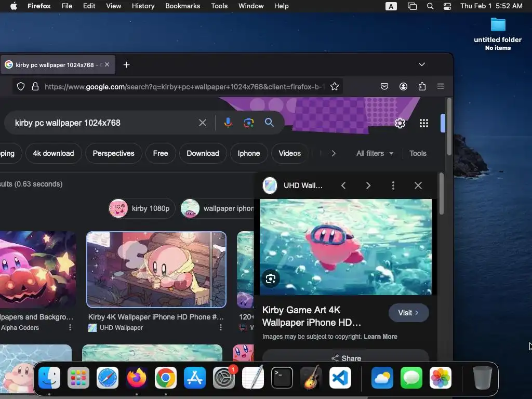532x399 pixels.
Task: Go to previous image in preview panel
Action: pyautogui.click(x=343, y=185)
